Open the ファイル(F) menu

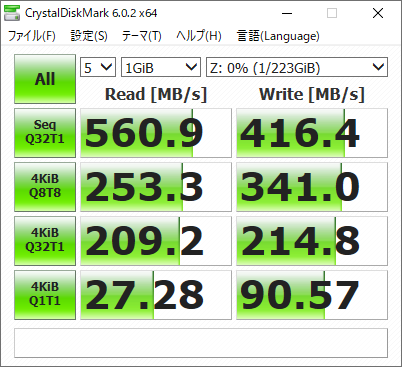point(31,36)
